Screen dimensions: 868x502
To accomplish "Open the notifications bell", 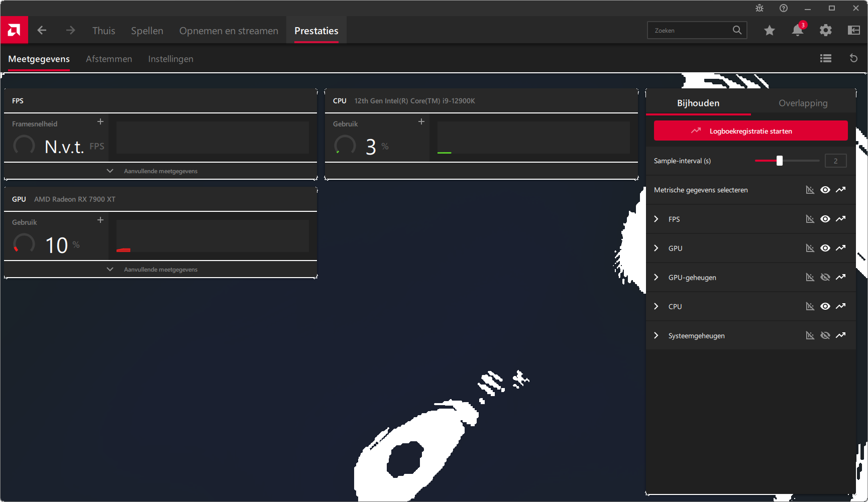I will point(797,31).
